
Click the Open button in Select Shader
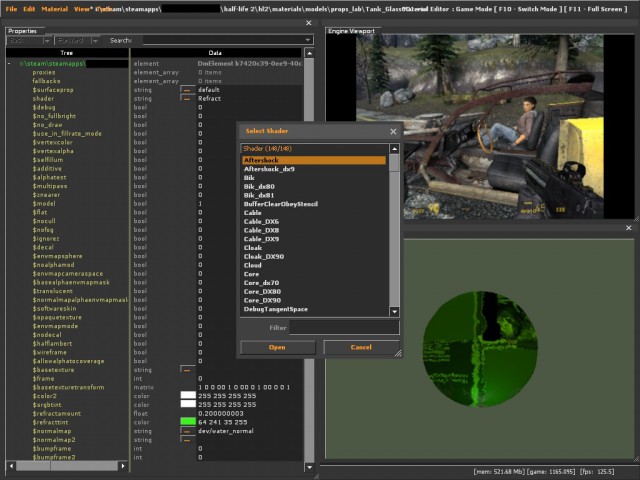[x=278, y=347]
